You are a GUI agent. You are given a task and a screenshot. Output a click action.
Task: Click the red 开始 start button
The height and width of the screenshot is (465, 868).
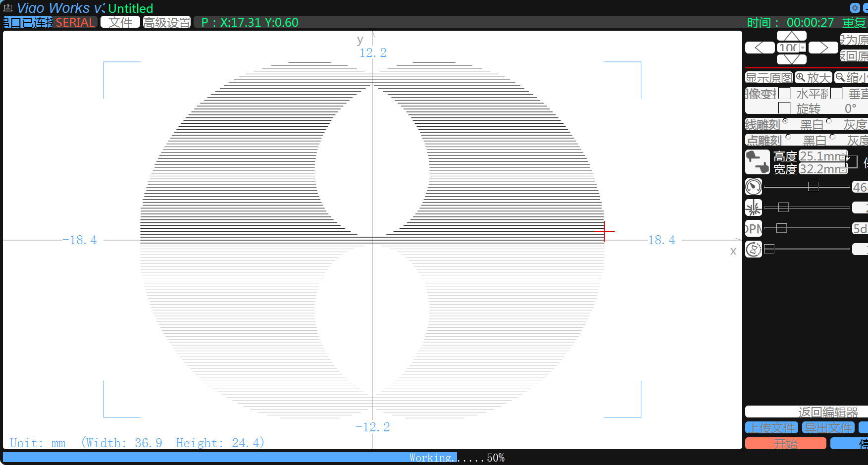pyautogui.click(x=786, y=444)
